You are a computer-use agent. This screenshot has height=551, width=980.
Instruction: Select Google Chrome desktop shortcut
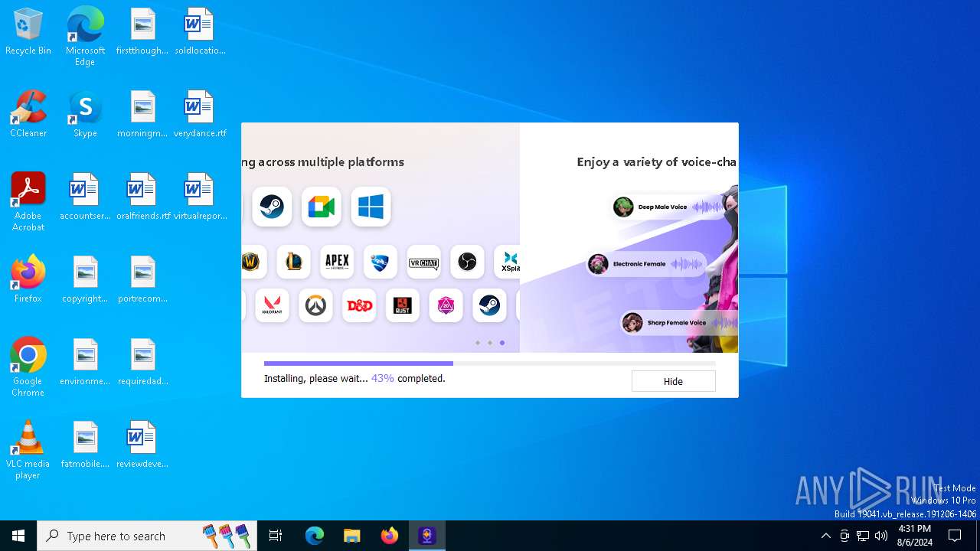point(28,367)
